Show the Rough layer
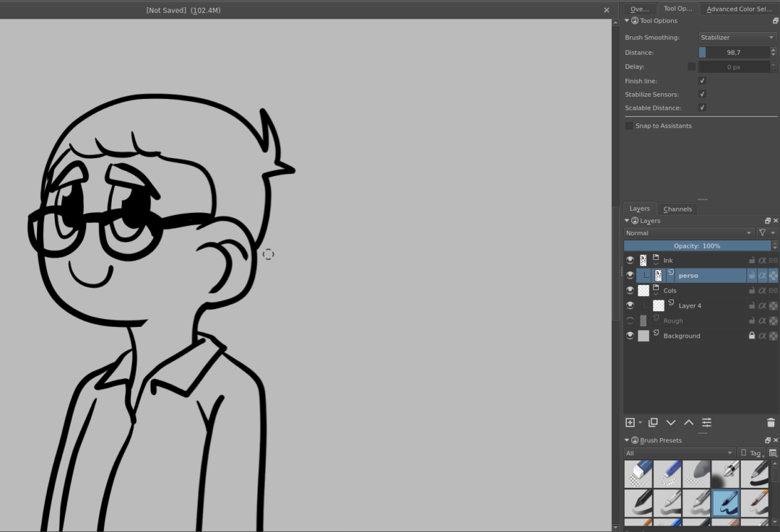The image size is (780, 532). click(629, 320)
